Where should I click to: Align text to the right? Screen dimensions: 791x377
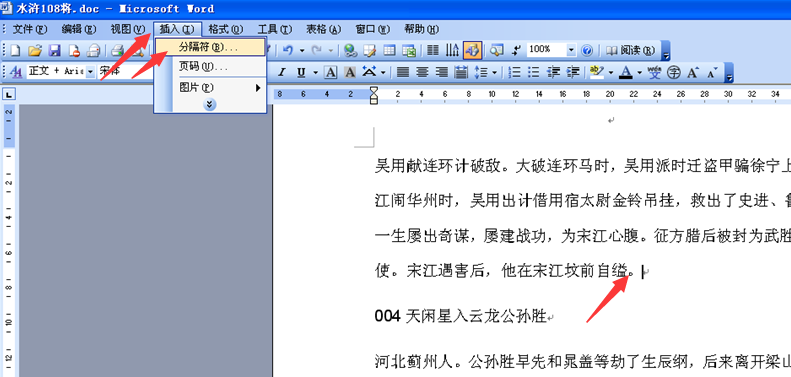click(442, 72)
